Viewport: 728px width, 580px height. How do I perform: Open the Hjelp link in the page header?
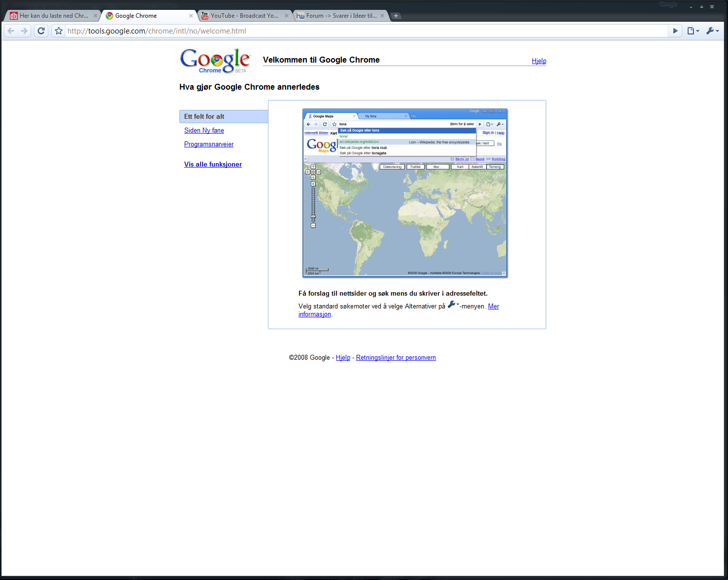[x=539, y=61]
